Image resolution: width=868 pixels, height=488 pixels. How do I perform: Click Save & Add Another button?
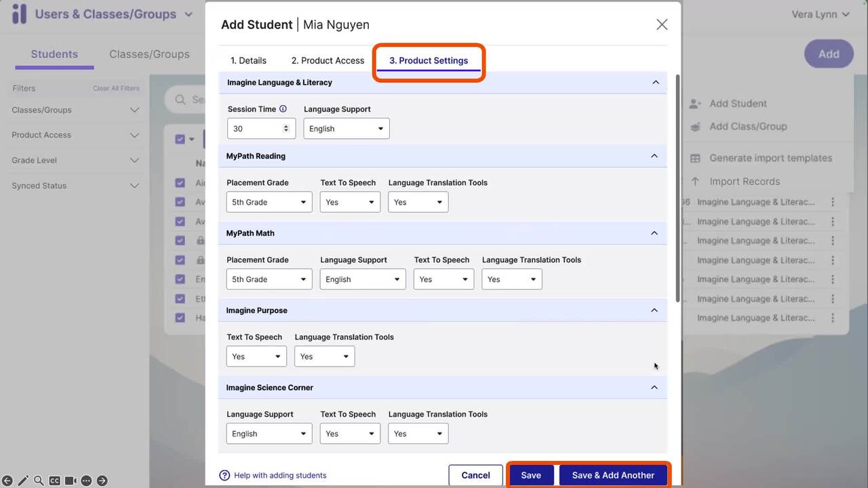pos(613,475)
